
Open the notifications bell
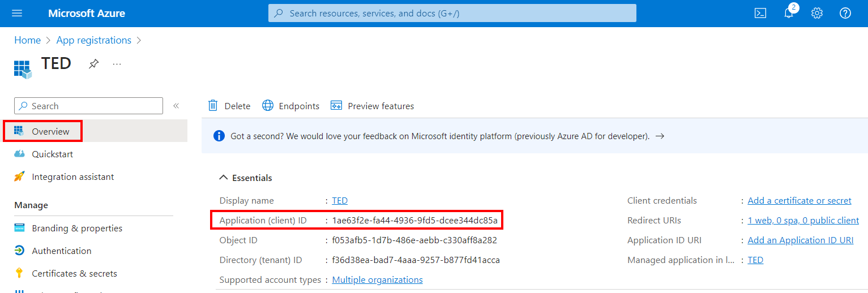[789, 13]
